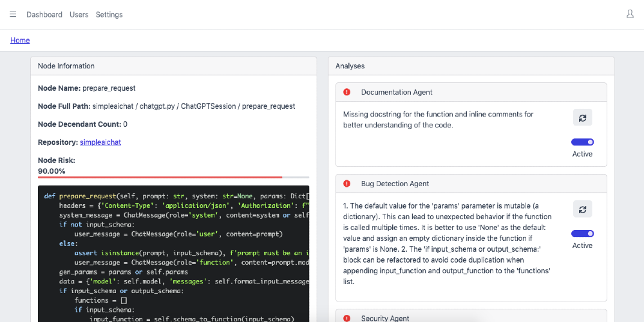Open the Settings page
Screen dimensions: 644x322
tap(109, 14)
